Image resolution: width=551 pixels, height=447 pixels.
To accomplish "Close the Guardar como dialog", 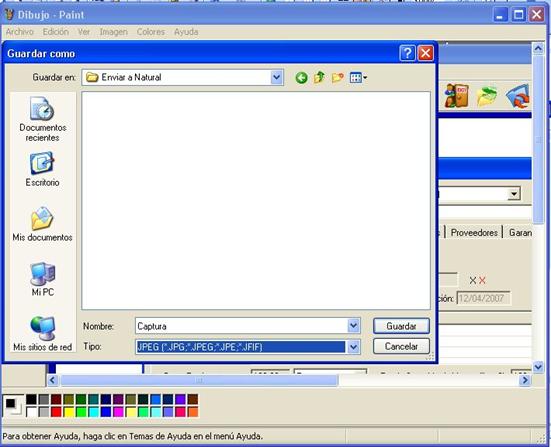I will coord(425,53).
